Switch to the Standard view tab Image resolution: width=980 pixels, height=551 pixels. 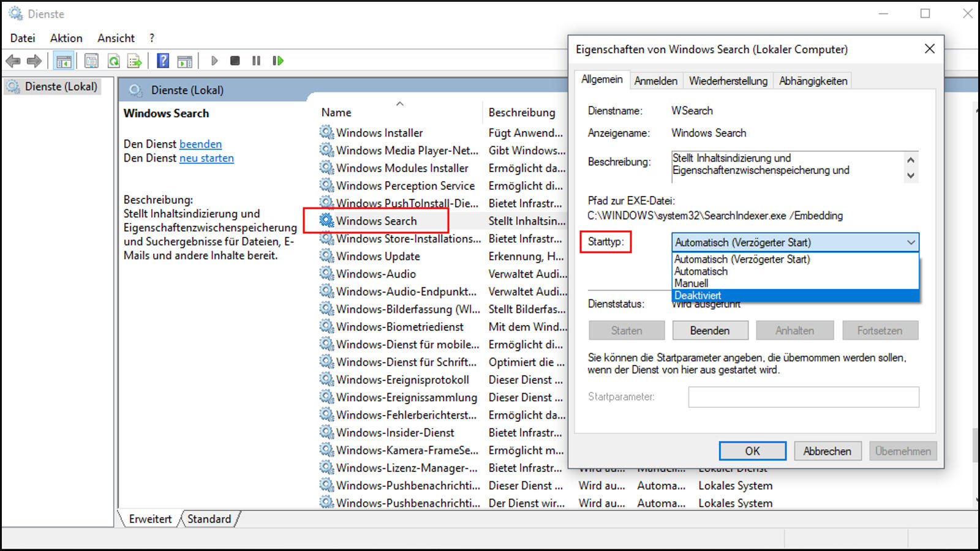pyautogui.click(x=209, y=519)
